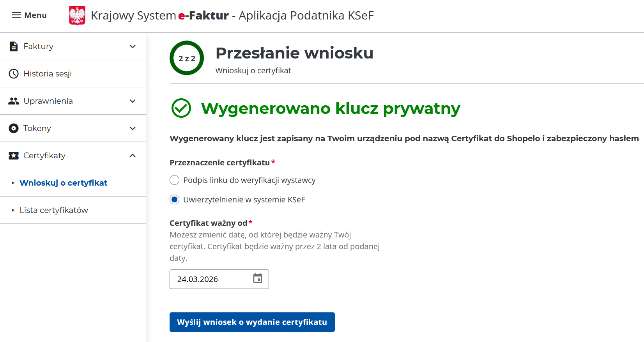Select Uwierzytelnienie w systemie KSeF option
This screenshot has width=644, height=342.
(175, 200)
